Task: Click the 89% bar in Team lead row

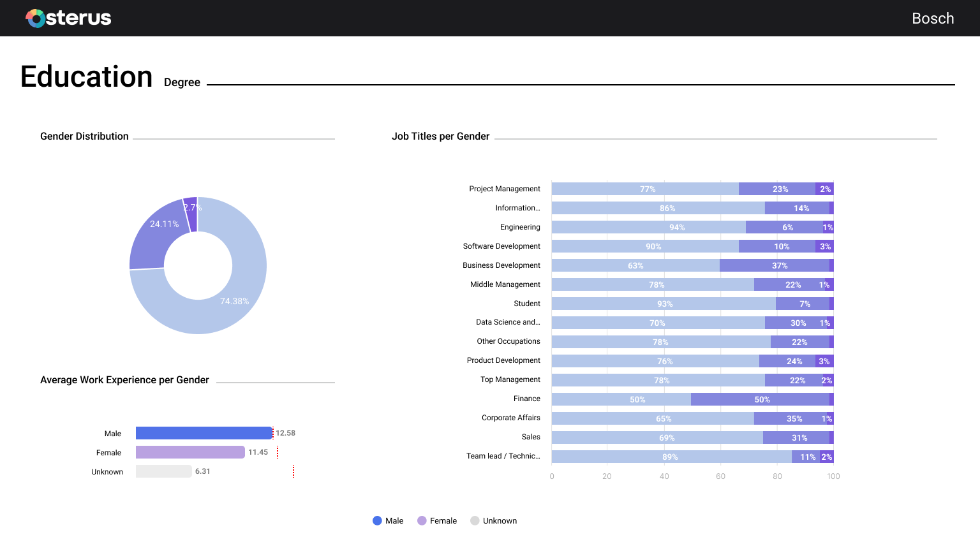Action: point(672,457)
